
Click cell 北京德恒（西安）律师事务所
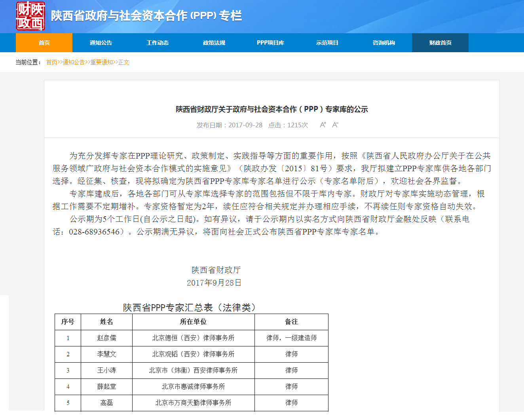click(x=194, y=338)
